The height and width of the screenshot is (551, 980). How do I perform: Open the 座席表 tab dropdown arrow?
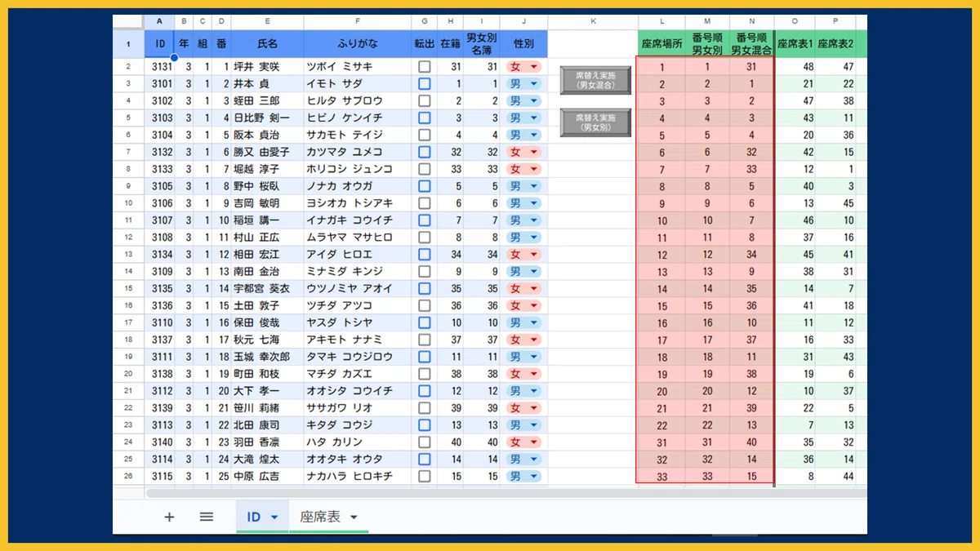354,518
